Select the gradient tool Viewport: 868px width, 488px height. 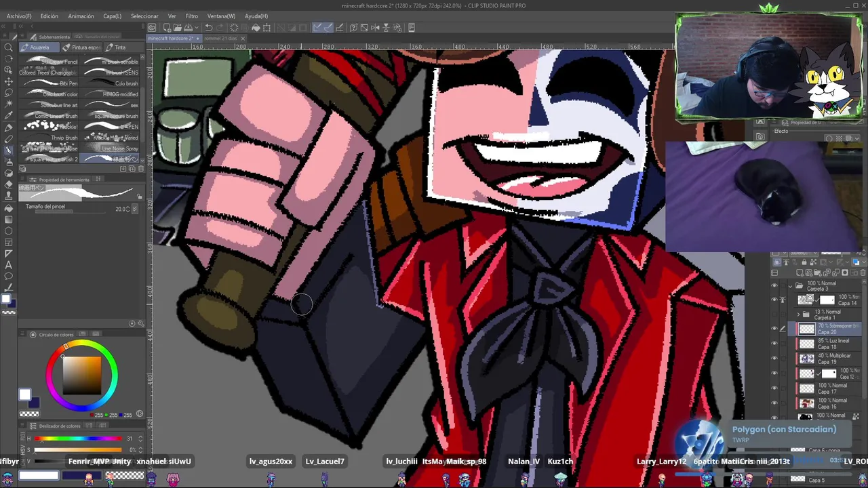coord(8,220)
